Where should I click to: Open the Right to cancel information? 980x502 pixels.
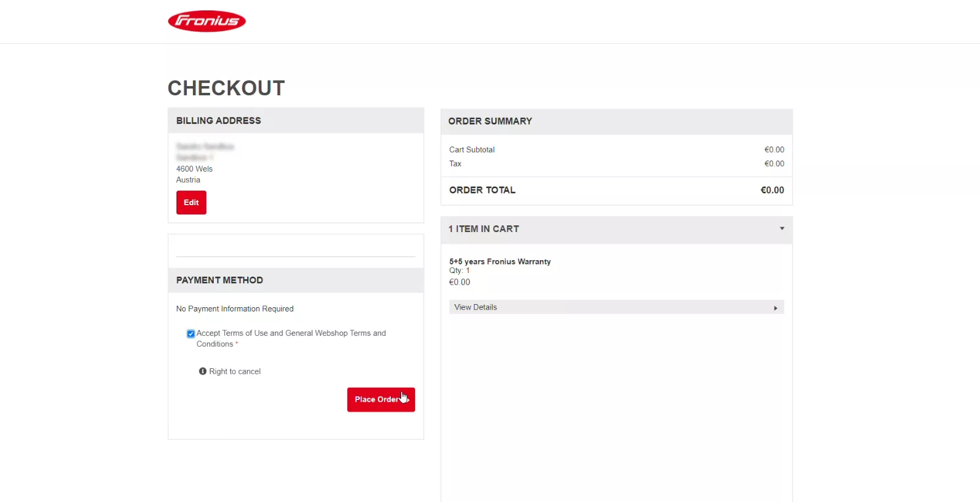click(234, 371)
